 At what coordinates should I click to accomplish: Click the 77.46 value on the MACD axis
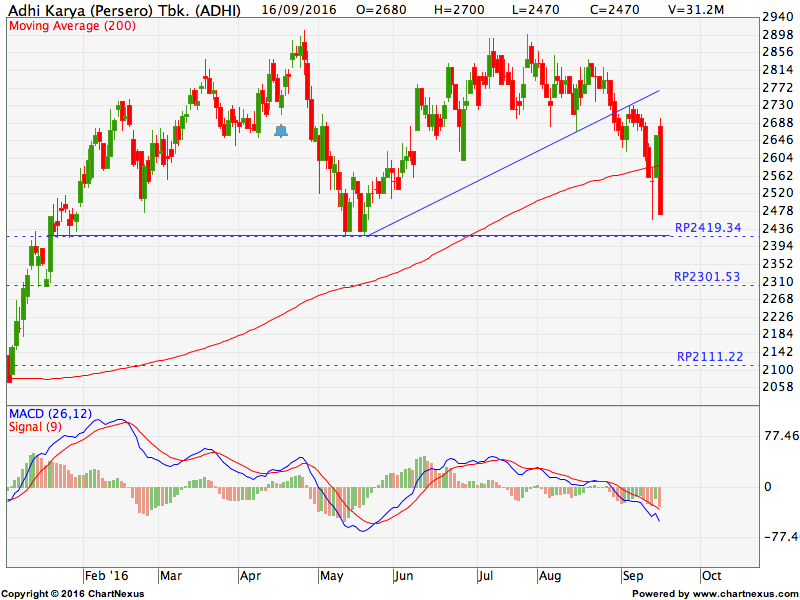780,437
